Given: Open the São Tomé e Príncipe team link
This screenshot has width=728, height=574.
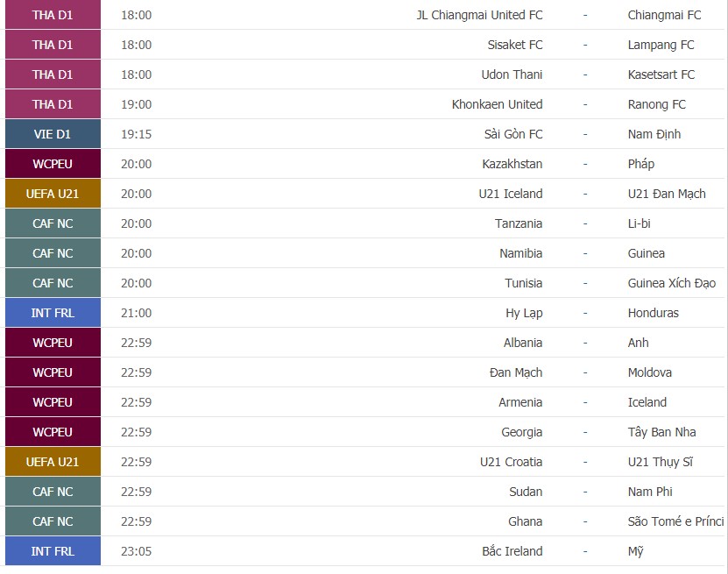Looking at the screenshot, I should pos(675,521).
